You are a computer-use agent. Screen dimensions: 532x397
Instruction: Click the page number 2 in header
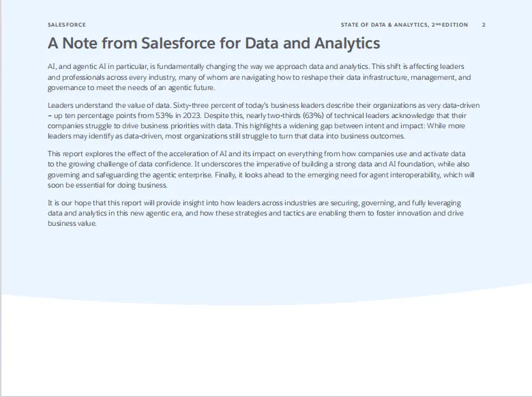(x=484, y=25)
